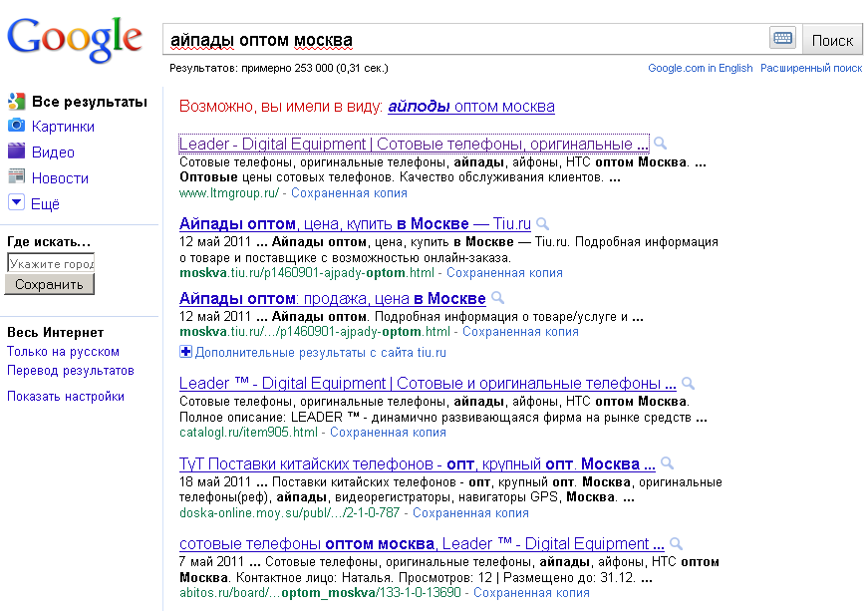Open the magnifier preview for the last search result

pos(677,543)
